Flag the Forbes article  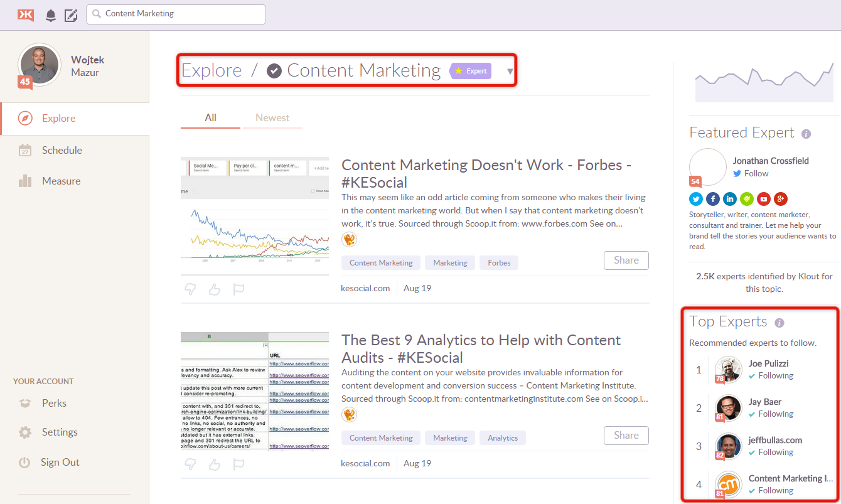[x=238, y=289]
